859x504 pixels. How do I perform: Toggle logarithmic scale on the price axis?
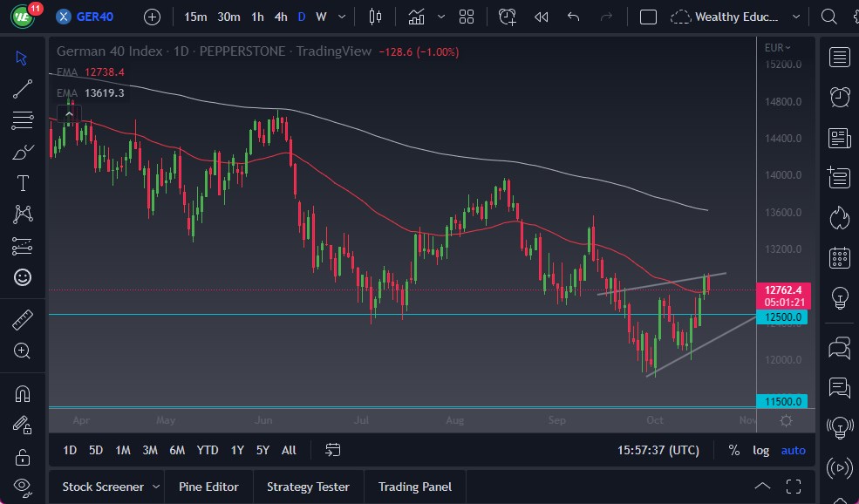coord(760,450)
